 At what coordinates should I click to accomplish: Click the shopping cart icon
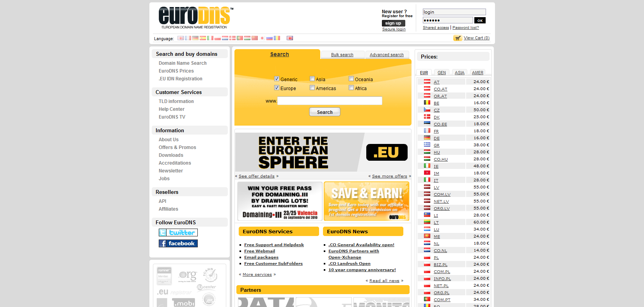pyautogui.click(x=458, y=38)
